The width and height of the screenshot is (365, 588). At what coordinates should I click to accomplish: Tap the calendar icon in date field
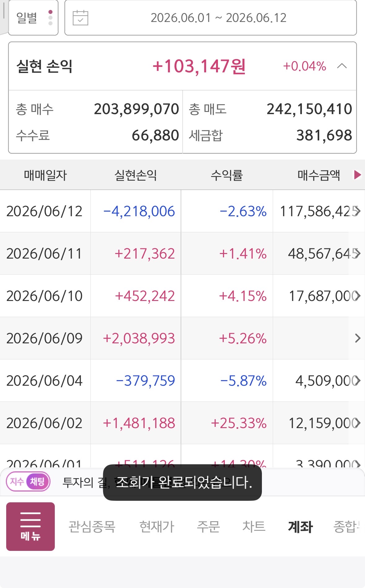coord(80,18)
